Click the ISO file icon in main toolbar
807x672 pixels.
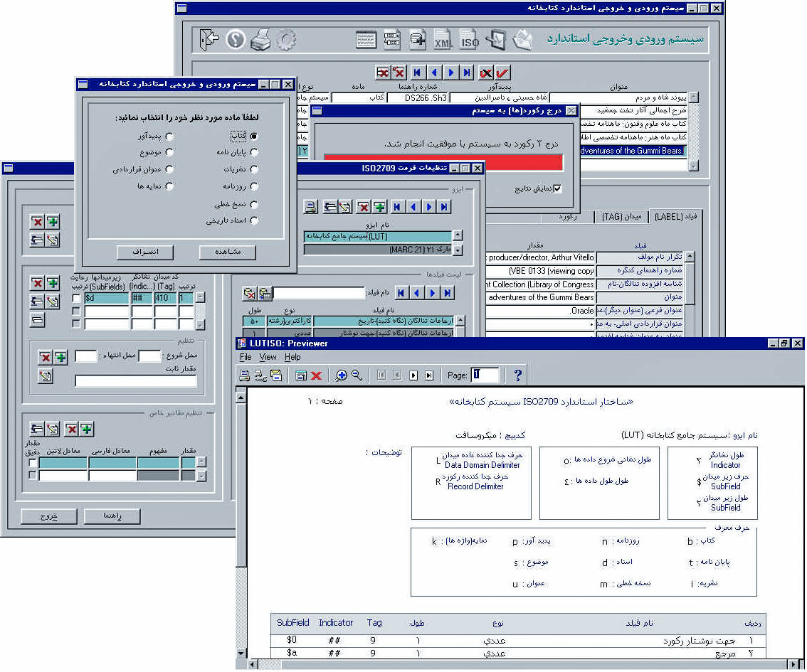pos(469,40)
